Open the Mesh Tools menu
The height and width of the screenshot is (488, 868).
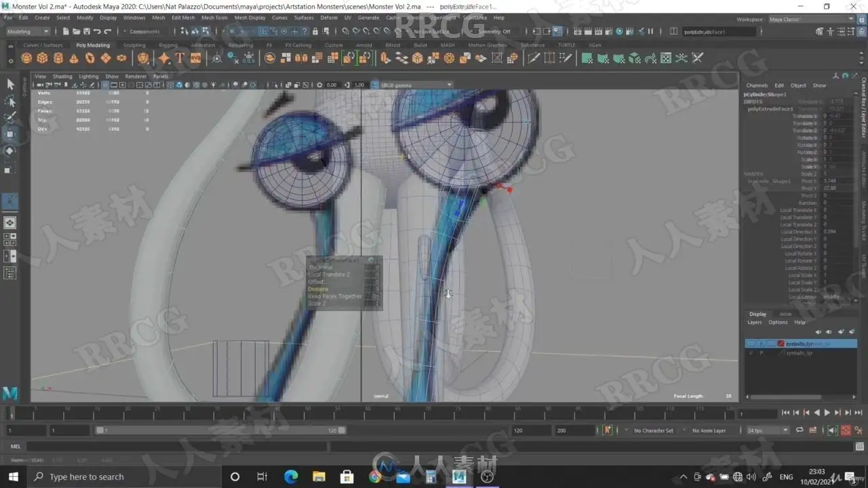coord(214,18)
